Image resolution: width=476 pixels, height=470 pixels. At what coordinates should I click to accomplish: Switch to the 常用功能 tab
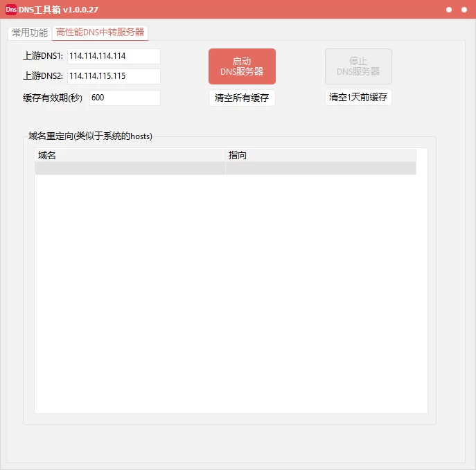(30, 33)
